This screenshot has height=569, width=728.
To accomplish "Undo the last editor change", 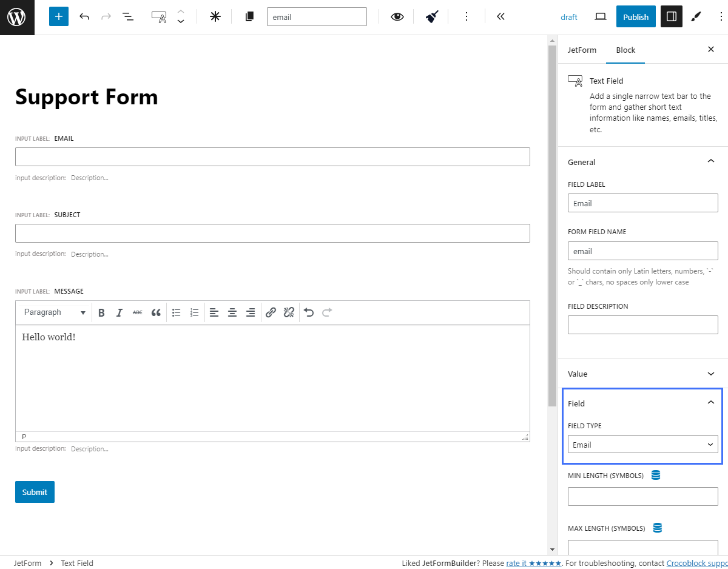I will pyautogui.click(x=84, y=17).
